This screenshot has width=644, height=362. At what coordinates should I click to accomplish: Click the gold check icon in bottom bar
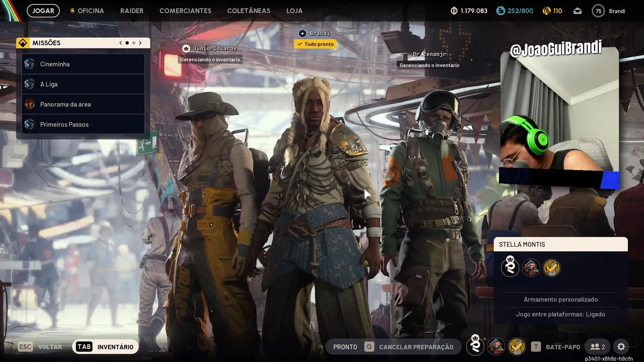click(517, 346)
